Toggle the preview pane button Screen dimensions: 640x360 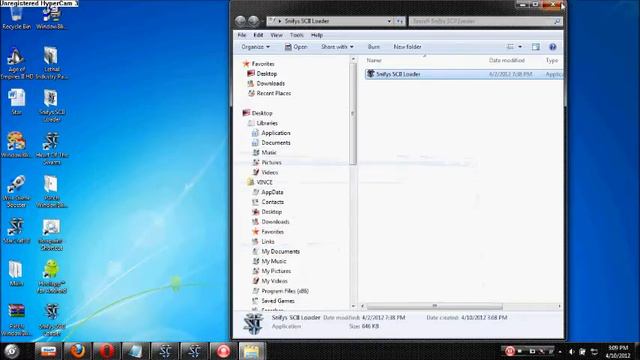(536, 47)
